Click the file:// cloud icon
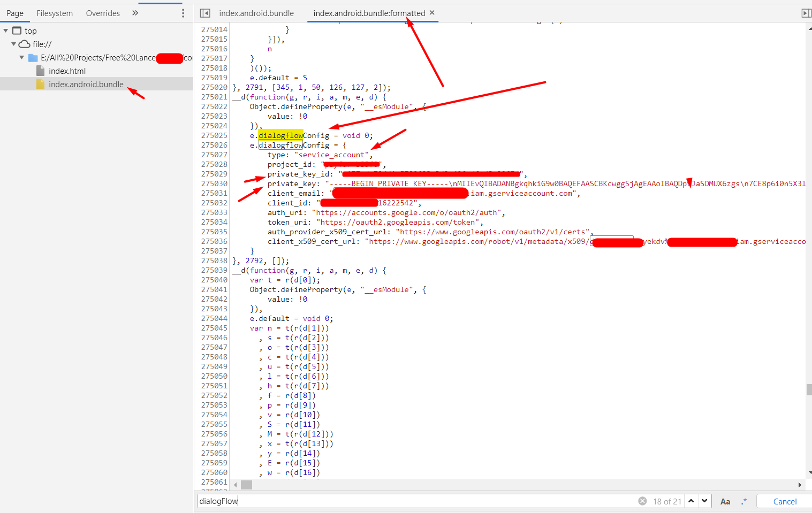The image size is (812, 513). coord(25,44)
